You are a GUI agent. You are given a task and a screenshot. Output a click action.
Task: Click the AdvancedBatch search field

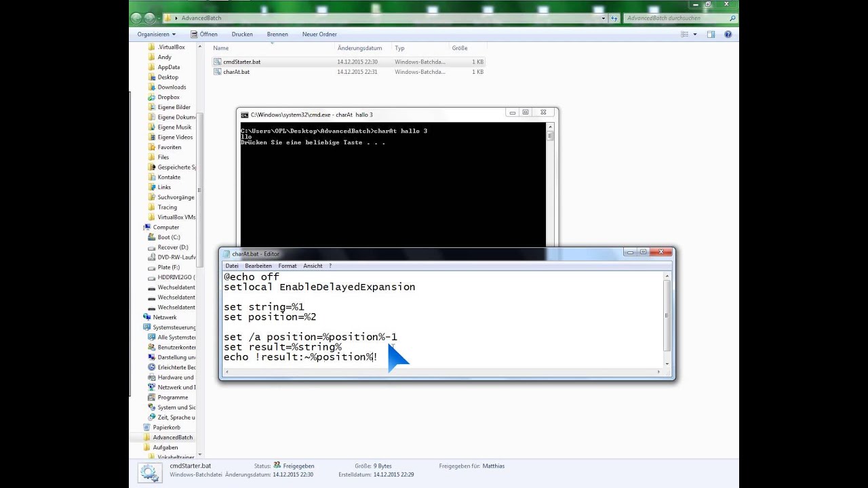tap(680, 18)
